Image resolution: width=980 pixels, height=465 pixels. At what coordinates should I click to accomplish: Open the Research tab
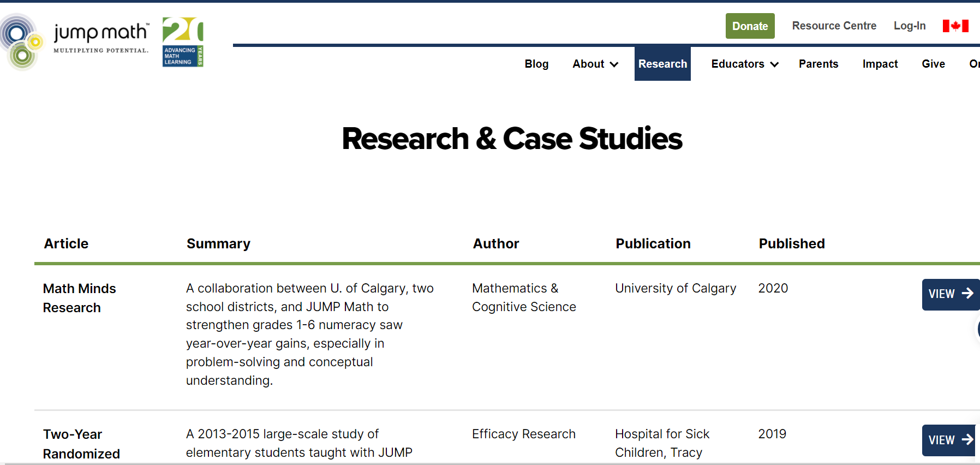(x=662, y=64)
